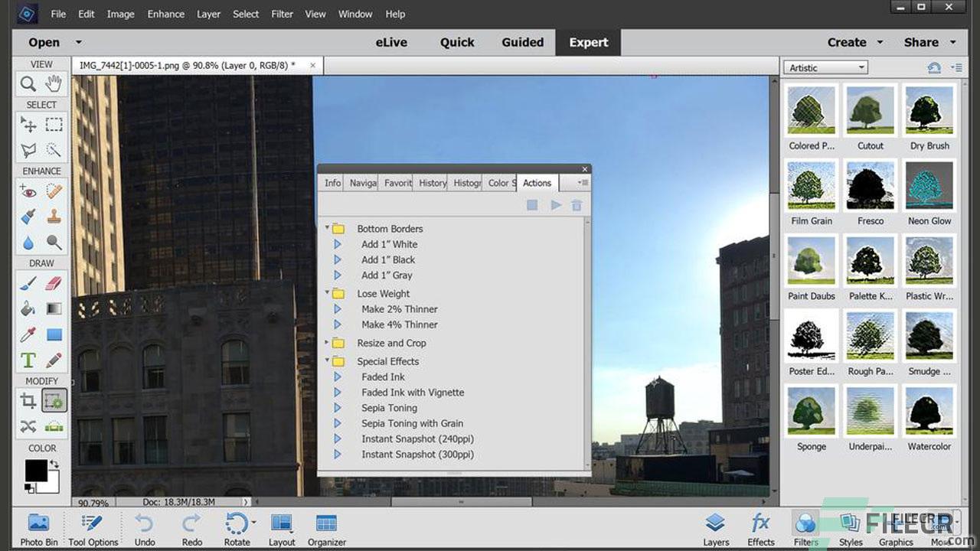Select the Eyedropper tool

pyautogui.click(x=29, y=334)
